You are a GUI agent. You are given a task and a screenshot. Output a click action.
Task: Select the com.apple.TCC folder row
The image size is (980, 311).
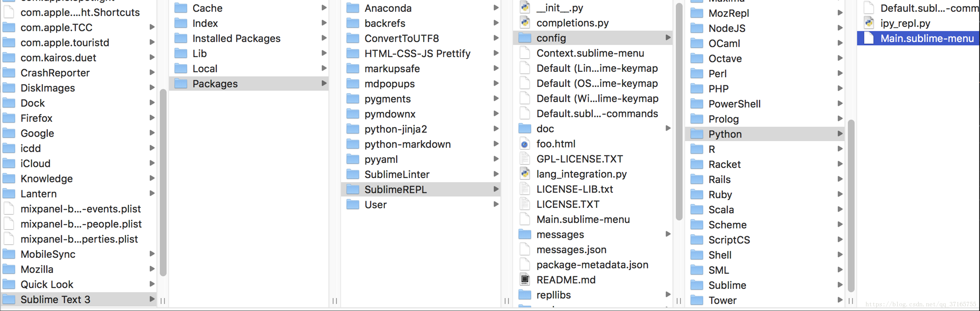pyautogui.click(x=79, y=28)
